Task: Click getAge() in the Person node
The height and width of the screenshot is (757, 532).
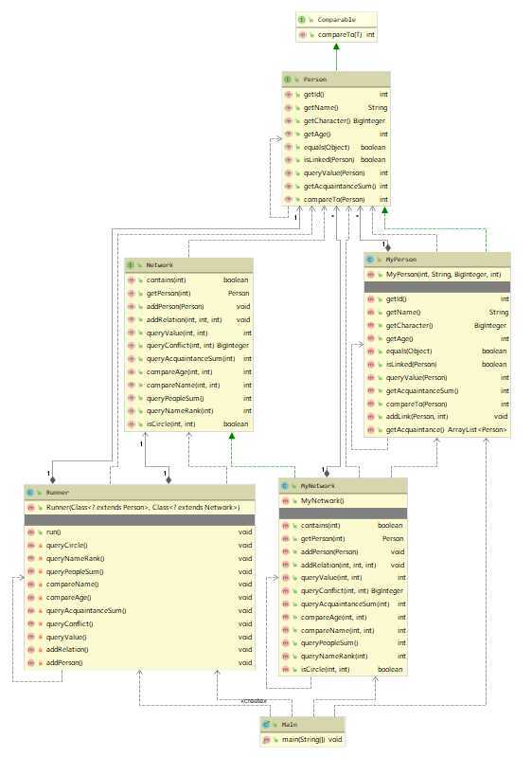Action: coord(317,134)
